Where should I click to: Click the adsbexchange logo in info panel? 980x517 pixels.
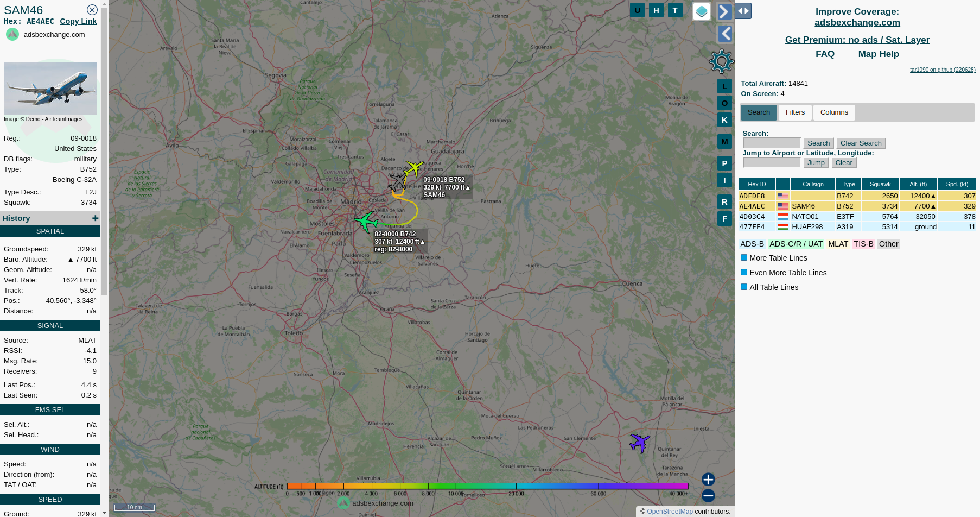(12, 34)
